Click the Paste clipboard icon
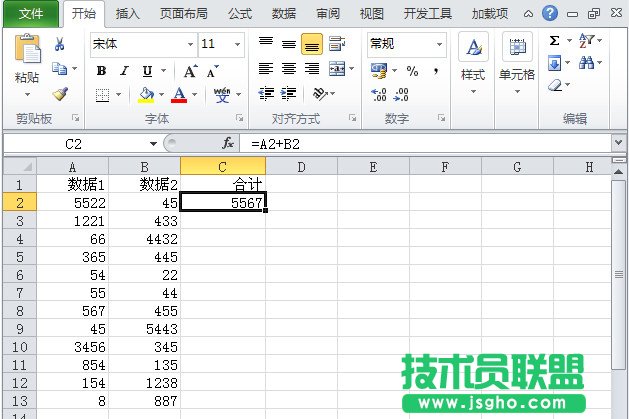 click(x=27, y=49)
